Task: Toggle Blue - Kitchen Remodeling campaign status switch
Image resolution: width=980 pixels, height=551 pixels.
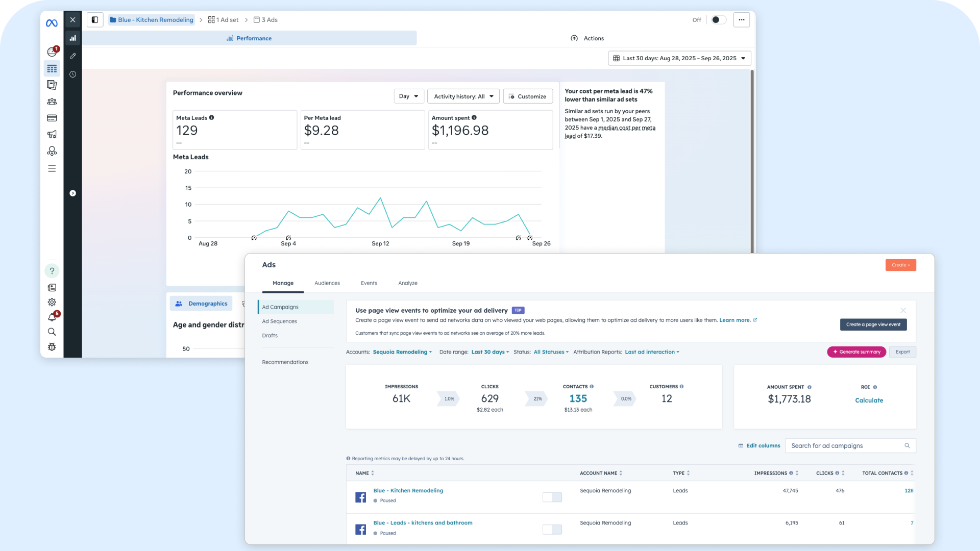Action: click(552, 497)
